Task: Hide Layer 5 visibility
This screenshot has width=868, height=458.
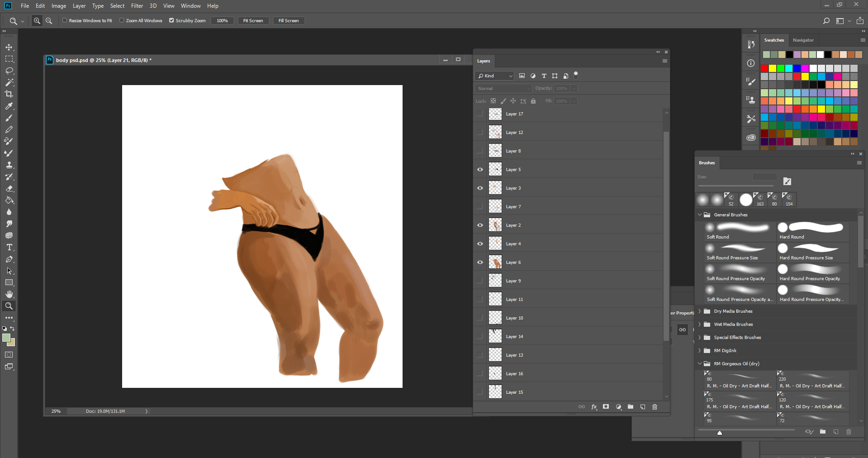Action: (x=479, y=169)
